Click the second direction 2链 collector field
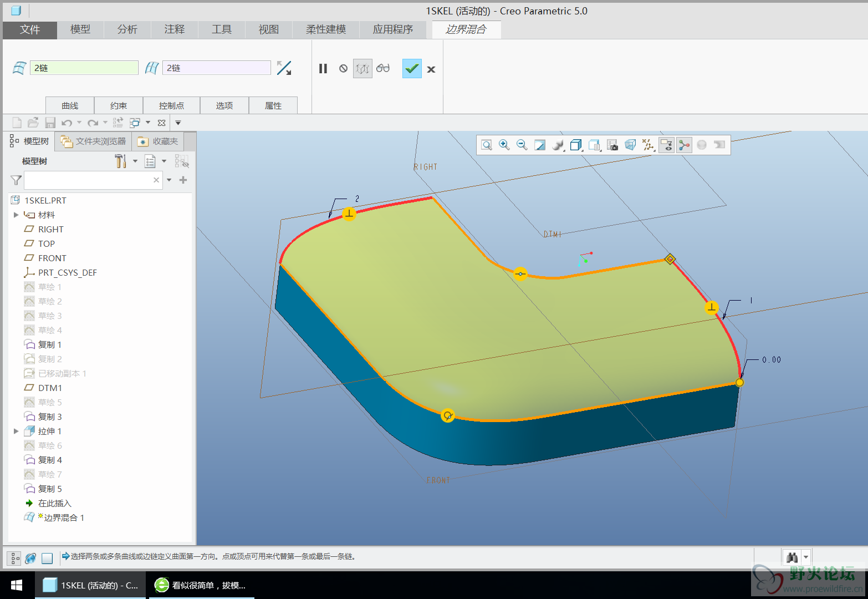 217,68
